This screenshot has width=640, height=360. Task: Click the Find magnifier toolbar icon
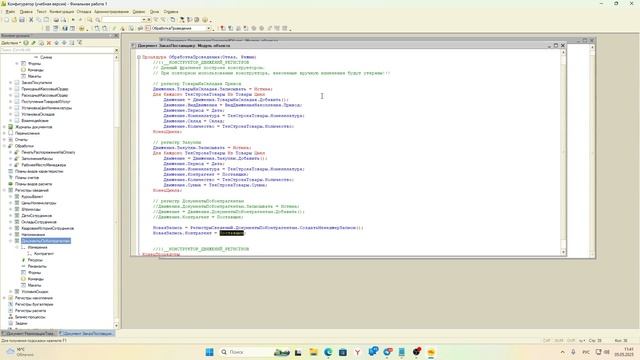point(90,20)
